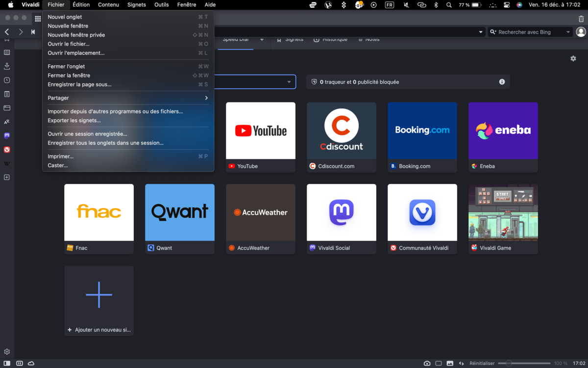
Task: Open settings gear at bottom of sidebar
Action: tap(7, 352)
